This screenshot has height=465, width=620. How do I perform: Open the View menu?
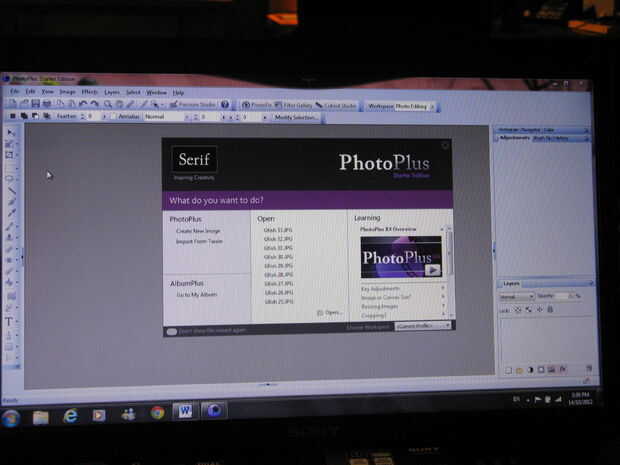click(47, 92)
